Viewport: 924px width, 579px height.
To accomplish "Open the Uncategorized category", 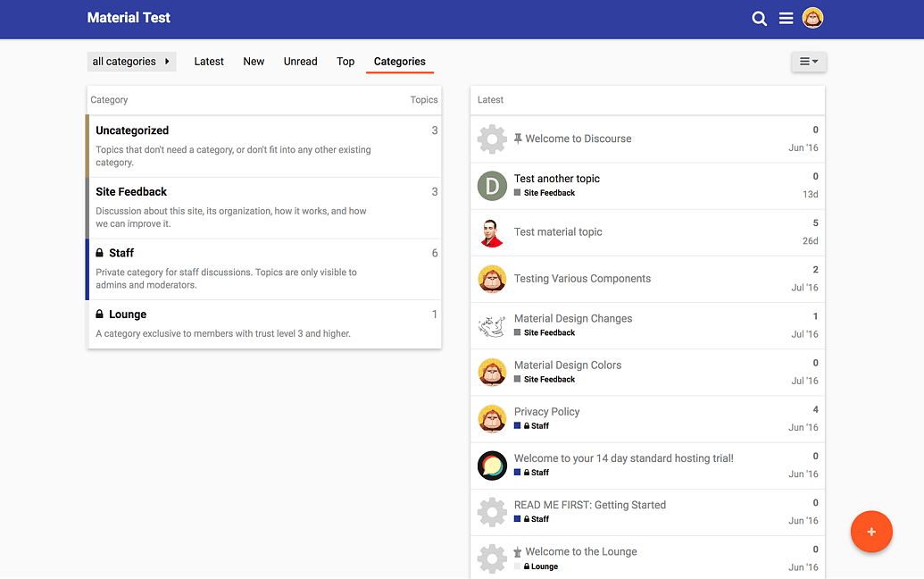I will (x=132, y=130).
